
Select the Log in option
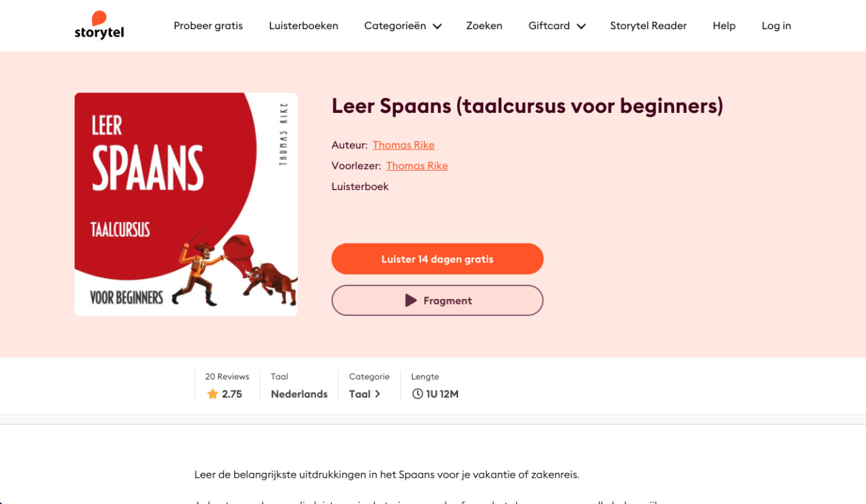pyautogui.click(x=776, y=26)
